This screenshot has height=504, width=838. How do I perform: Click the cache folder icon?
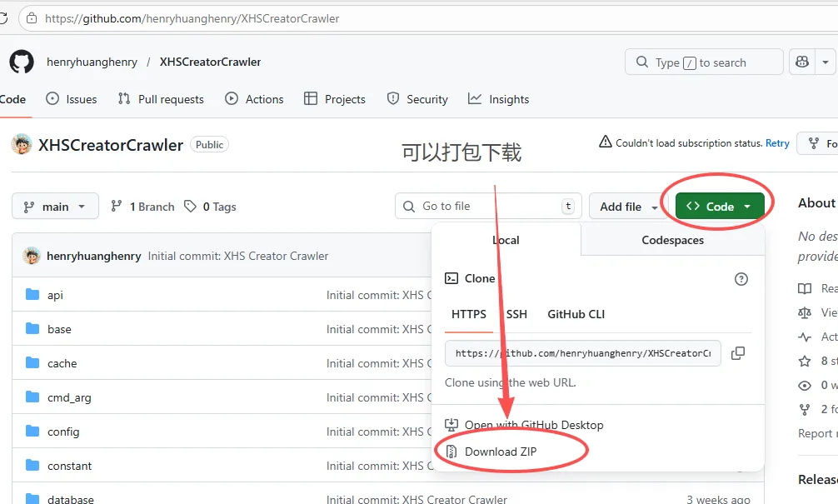point(32,363)
